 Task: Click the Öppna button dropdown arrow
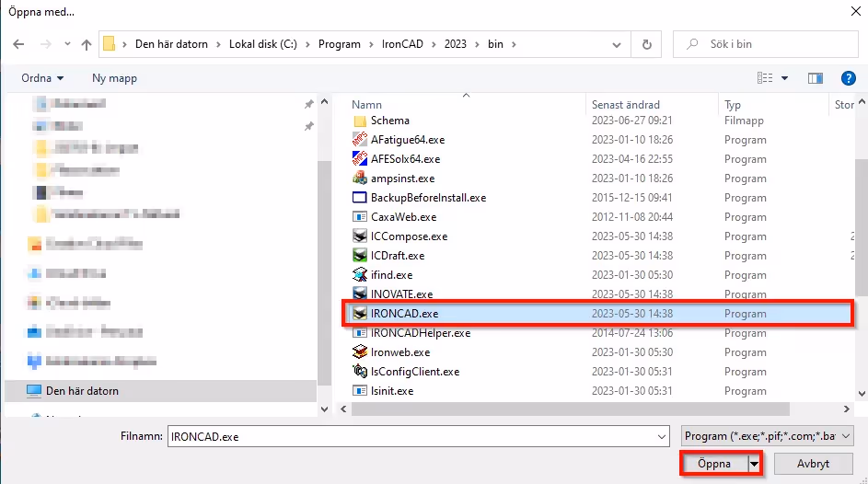point(754,464)
